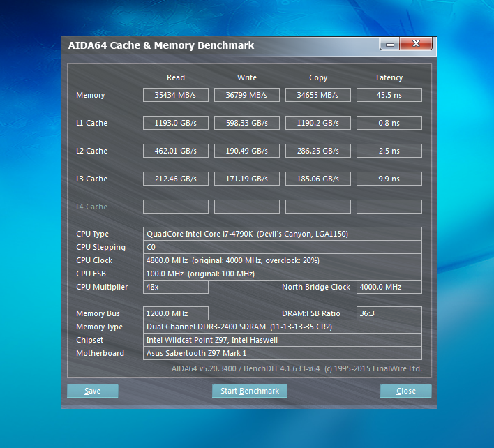Click L1 Cache Write 598.33 GB/s
The image size is (494, 448).
coord(247,123)
